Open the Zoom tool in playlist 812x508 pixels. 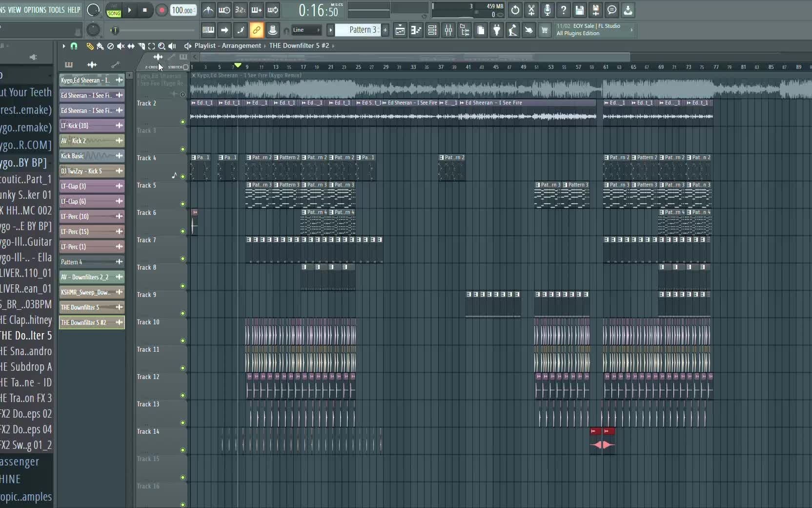click(x=162, y=47)
